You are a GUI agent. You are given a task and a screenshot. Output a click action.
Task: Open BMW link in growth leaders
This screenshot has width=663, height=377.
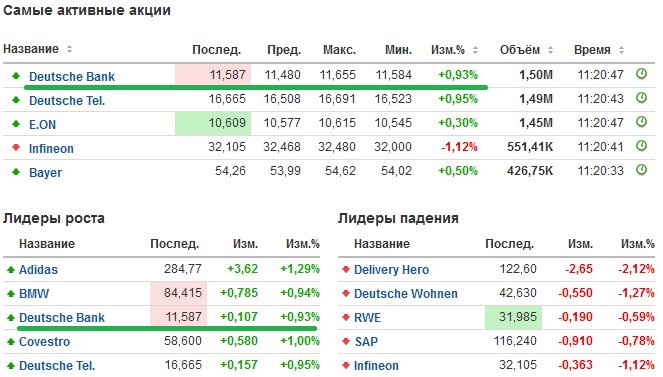pyautogui.click(x=34, y=293)
